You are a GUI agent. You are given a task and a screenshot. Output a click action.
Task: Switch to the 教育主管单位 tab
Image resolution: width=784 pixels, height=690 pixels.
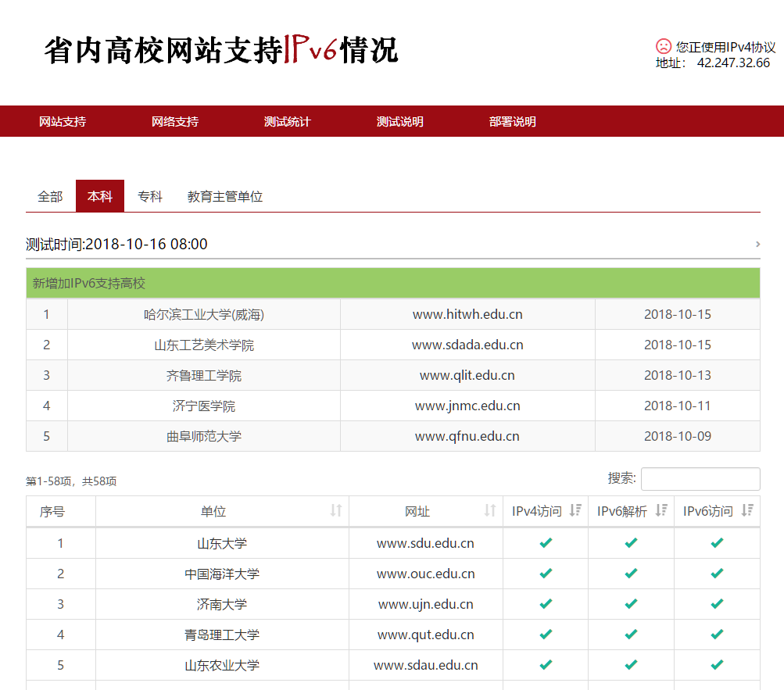pos(225,196)
